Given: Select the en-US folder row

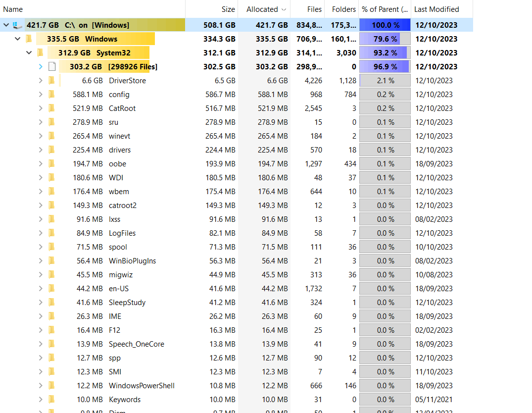Looking at the screenshot, I should (237, 289).
